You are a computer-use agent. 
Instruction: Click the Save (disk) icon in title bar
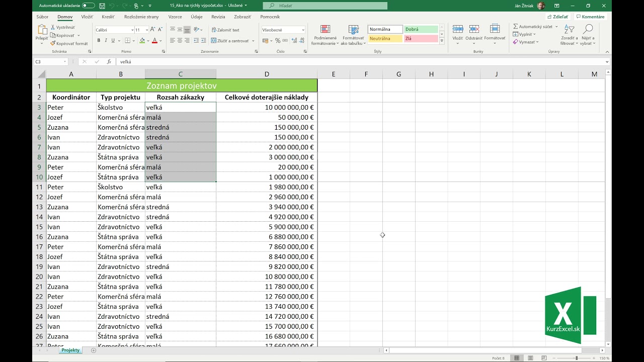click(x=102, y=6)
